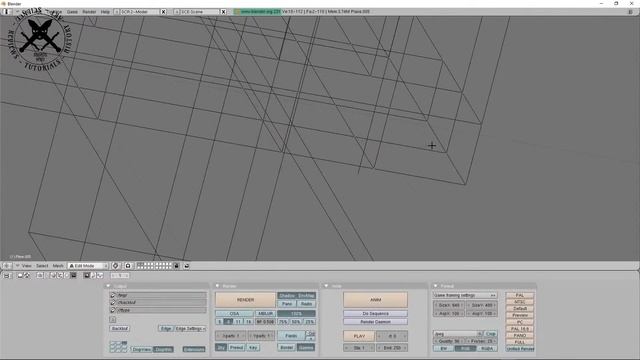Toggle the Shadow render option
Screen dimensions: 640x360
[287, 296]
